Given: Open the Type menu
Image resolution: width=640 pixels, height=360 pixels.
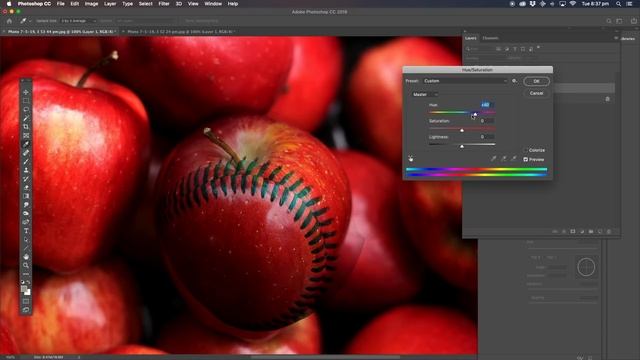Looking at the screenshot, I should [127, 4].
